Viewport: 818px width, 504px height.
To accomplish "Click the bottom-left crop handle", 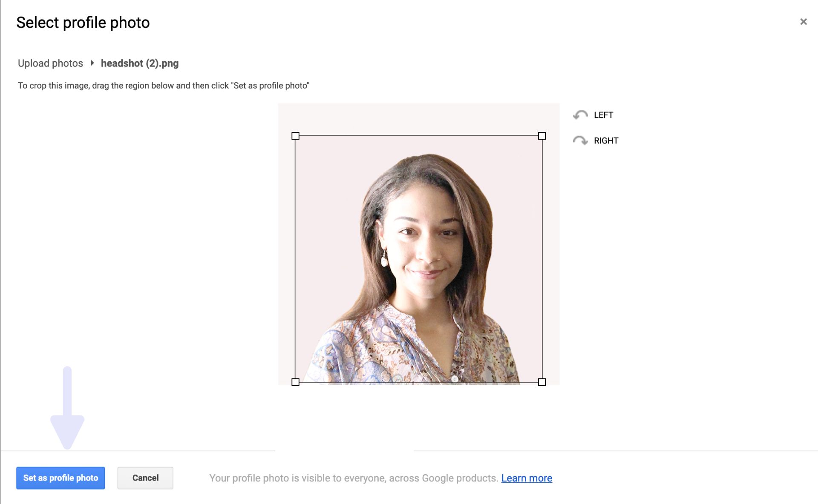I will 295,382.
